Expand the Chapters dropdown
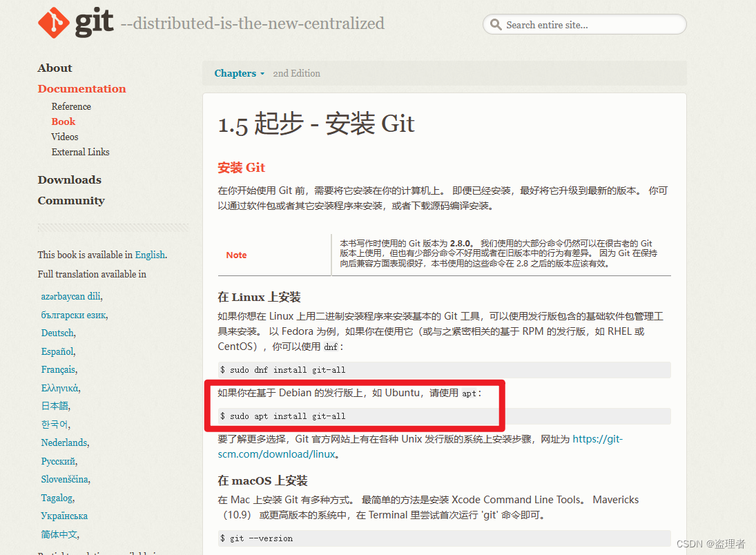The height and width of the screenshot is (555, 756). tap(239, 73)
